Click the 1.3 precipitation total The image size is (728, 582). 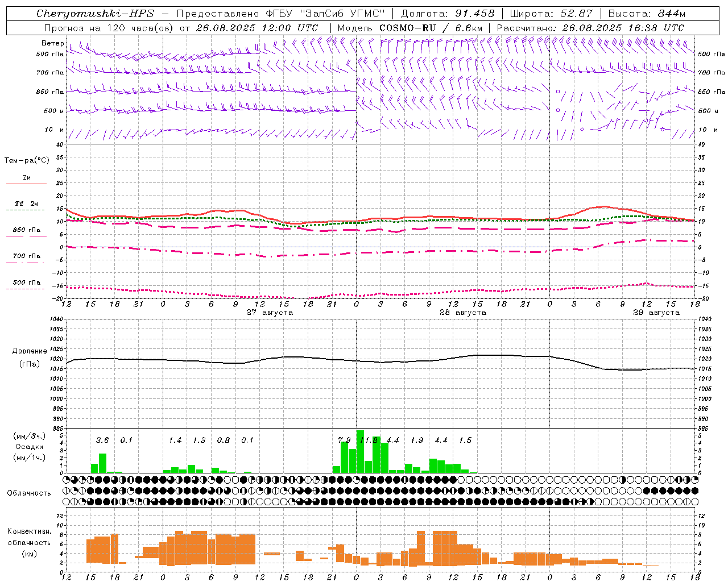tap(199, 440)
